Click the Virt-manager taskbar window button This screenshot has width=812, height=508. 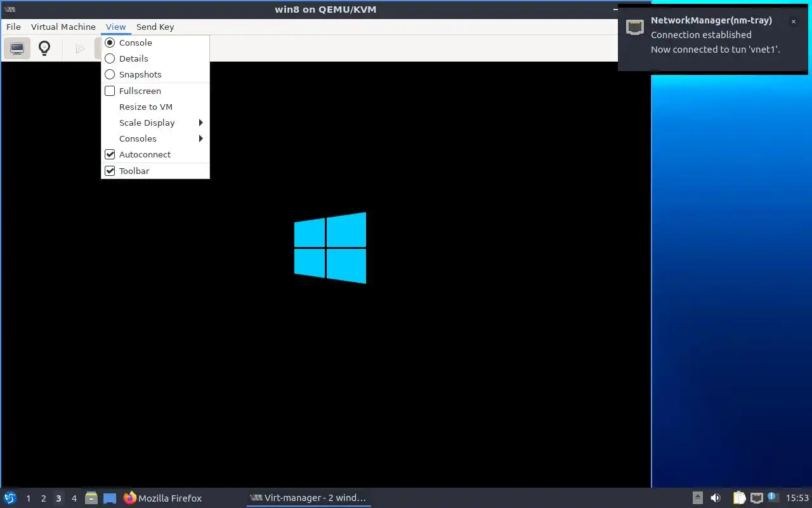point(308,498)
